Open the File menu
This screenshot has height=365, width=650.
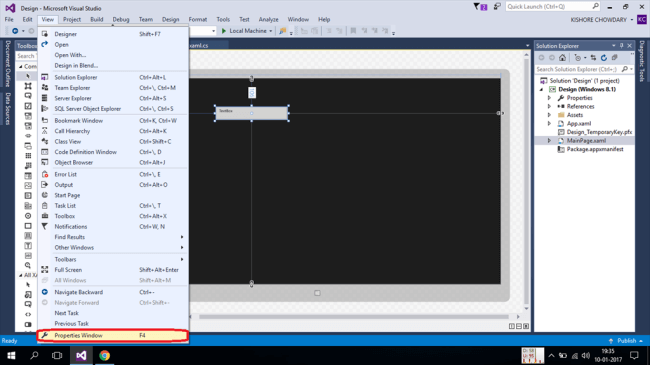(9, 19)
